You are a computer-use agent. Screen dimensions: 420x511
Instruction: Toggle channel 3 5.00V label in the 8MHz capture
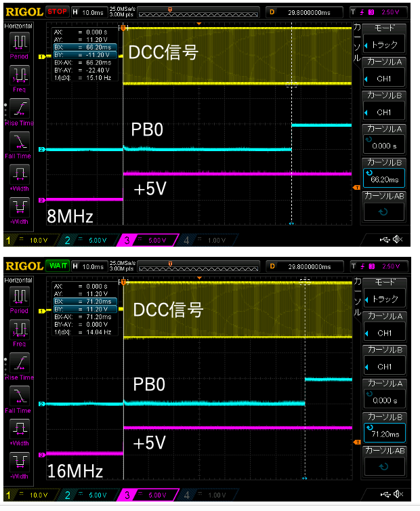pyautogui.click(x=157, y=241)
